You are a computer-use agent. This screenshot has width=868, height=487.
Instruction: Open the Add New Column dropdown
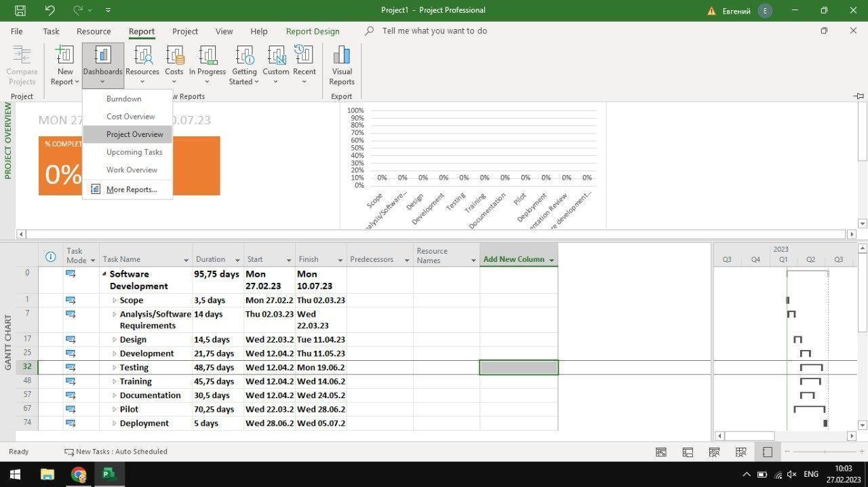pyautogui.click(x=551, y=260)
